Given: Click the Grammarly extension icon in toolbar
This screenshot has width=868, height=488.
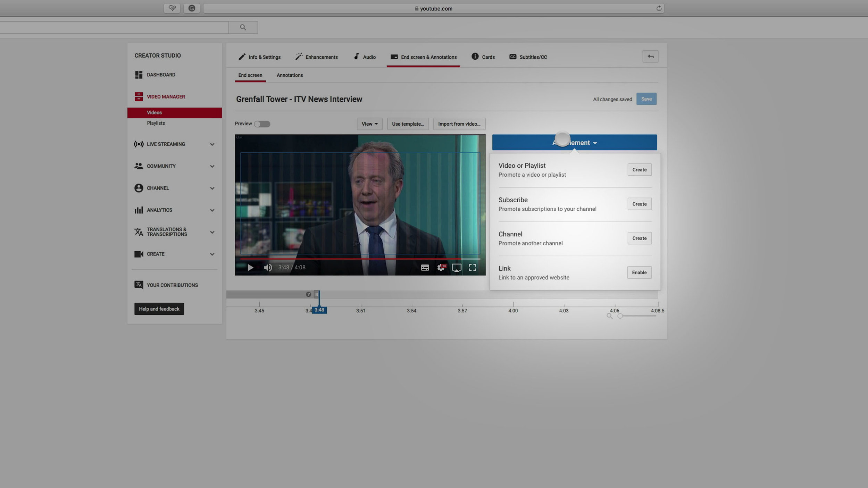Looking at the screenshot, I should [x=192, y=8].
